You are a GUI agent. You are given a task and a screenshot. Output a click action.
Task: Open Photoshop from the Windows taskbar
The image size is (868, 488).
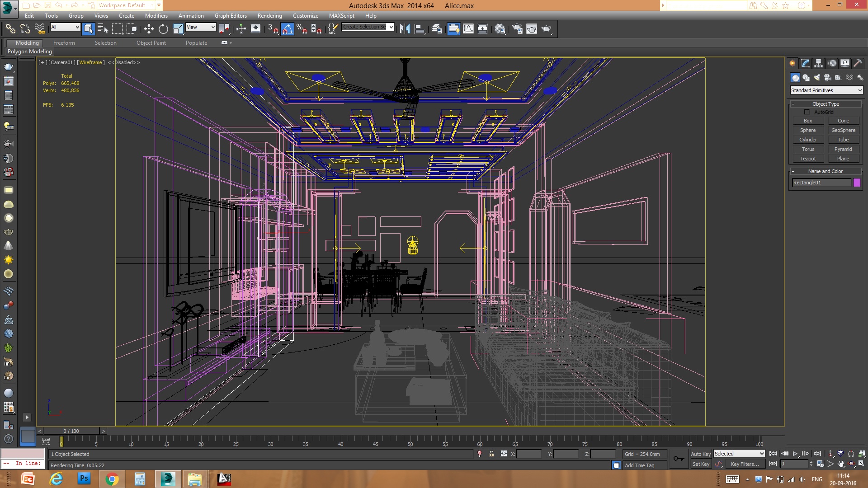pos(84,479)
